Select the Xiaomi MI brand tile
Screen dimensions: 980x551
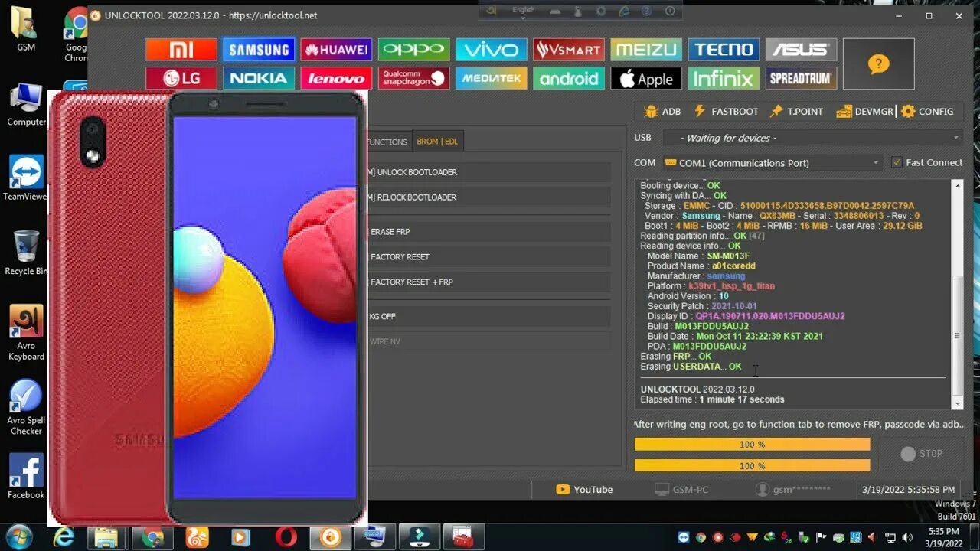click(x=181, y=50)
